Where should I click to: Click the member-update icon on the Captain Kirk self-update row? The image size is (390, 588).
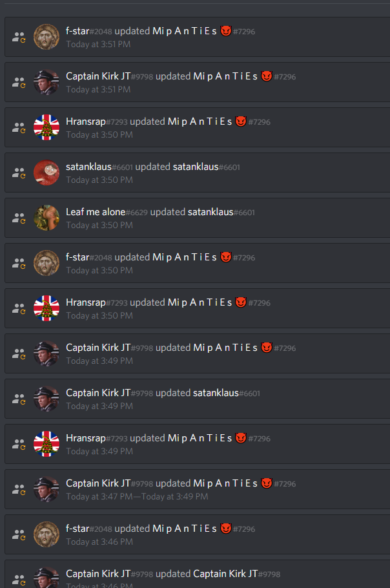(x=18, y=580)
